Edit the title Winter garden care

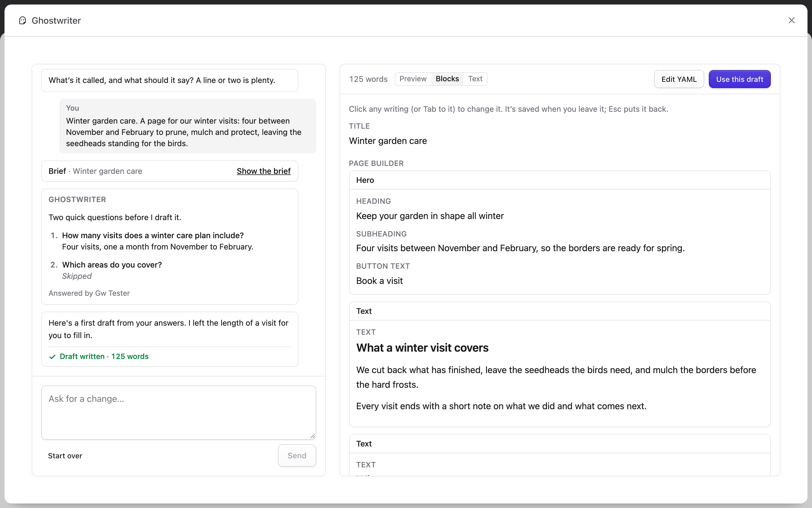pyautogui.click(x=388, y=141)
